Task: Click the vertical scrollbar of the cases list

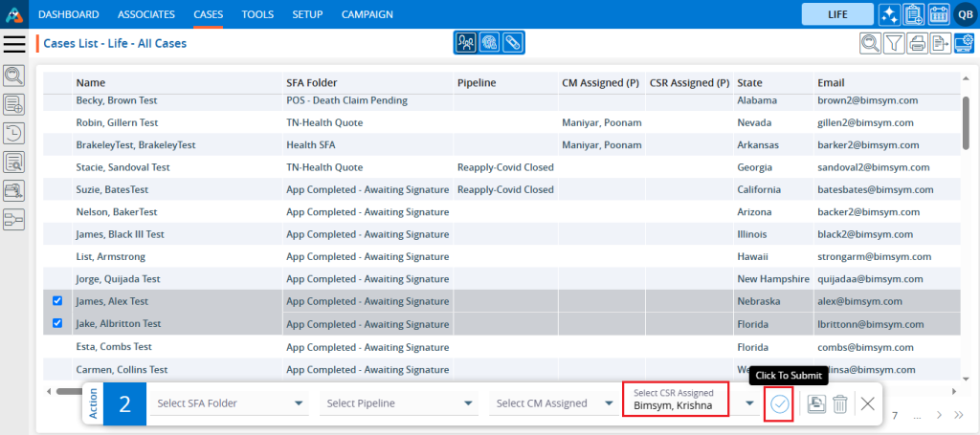Action: coord(965,124)
